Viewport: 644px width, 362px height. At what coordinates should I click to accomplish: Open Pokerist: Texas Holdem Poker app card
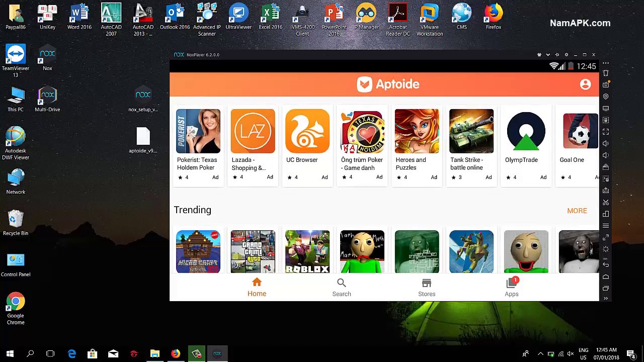point(198,145)
